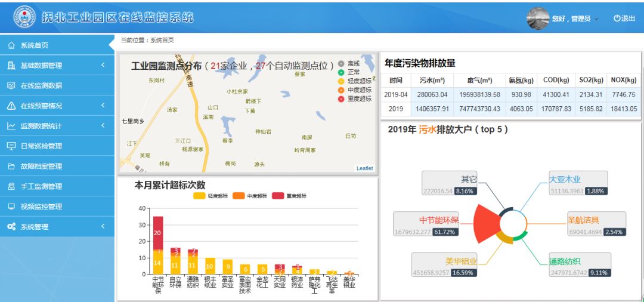Open 视频监控管理 menu item
The width and height of the screenshot is (644, 302).
(x=57, y=207)
